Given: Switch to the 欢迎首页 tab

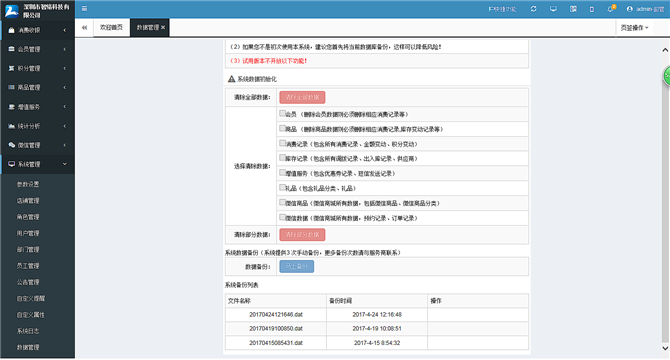Looking at the screenshot, I should pos(112,28).
